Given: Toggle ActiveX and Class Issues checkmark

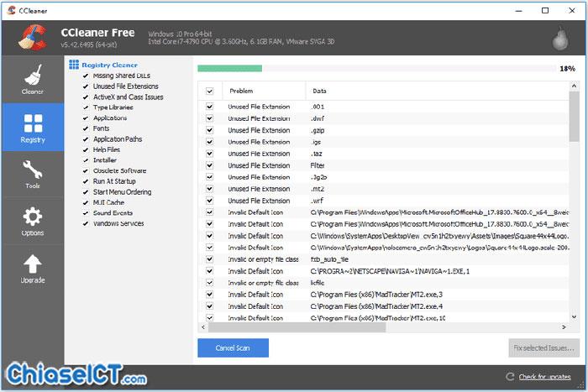Looking at the screenshot, I should tap(86, 97).
